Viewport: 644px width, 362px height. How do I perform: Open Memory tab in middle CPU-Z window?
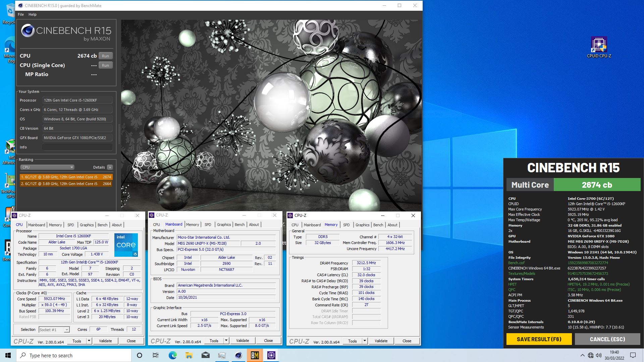(193, 225)
